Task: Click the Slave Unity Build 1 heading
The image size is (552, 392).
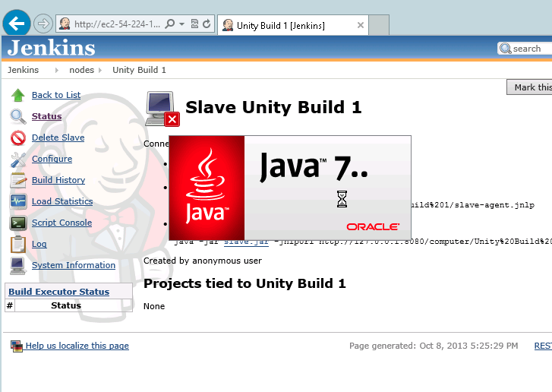Action: (273, 107)
